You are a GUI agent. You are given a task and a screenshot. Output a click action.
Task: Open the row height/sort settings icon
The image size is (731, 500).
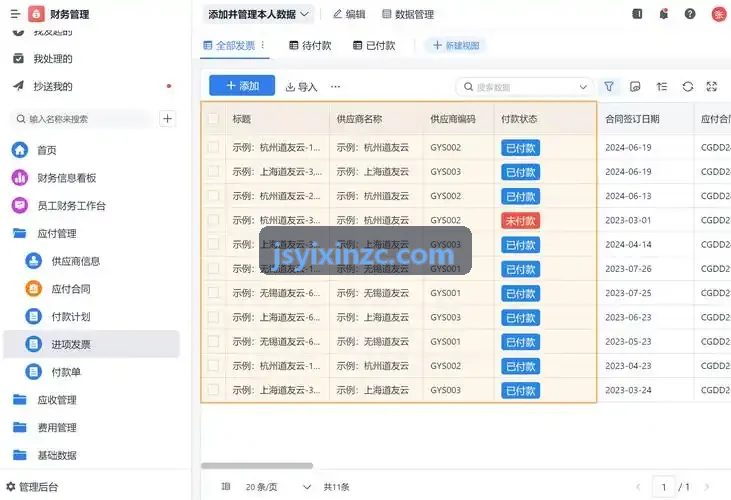pos(662,87)
